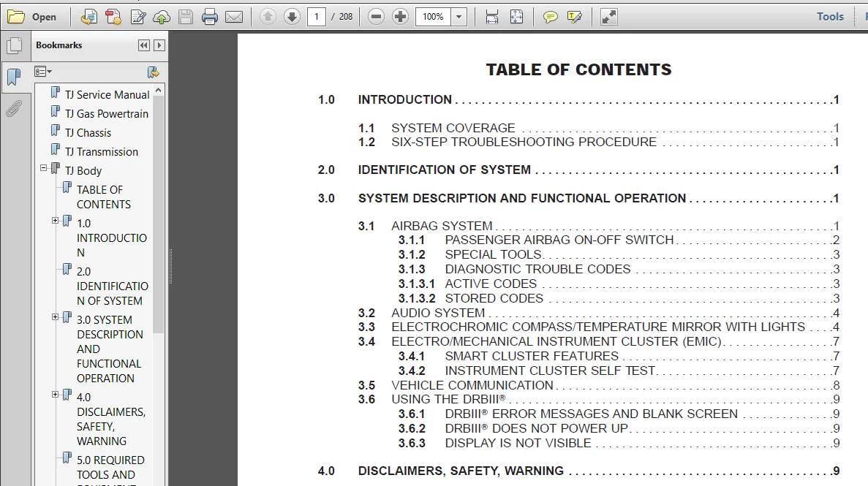Image resolution: width=868 pixels, height=486 pixels.
Task: Click bookmarks scrollbar up arrow
Action: click(159, 90)
